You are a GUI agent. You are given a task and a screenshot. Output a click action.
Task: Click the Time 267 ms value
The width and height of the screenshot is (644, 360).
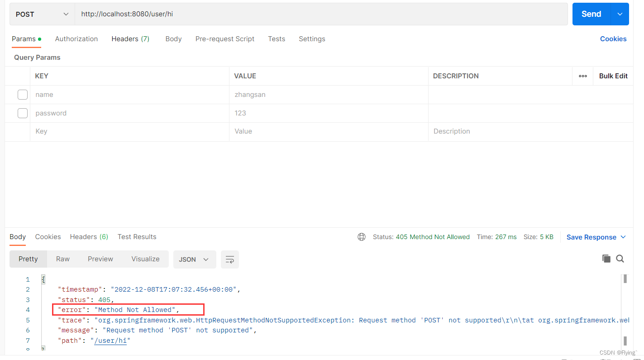coord(506,237)
